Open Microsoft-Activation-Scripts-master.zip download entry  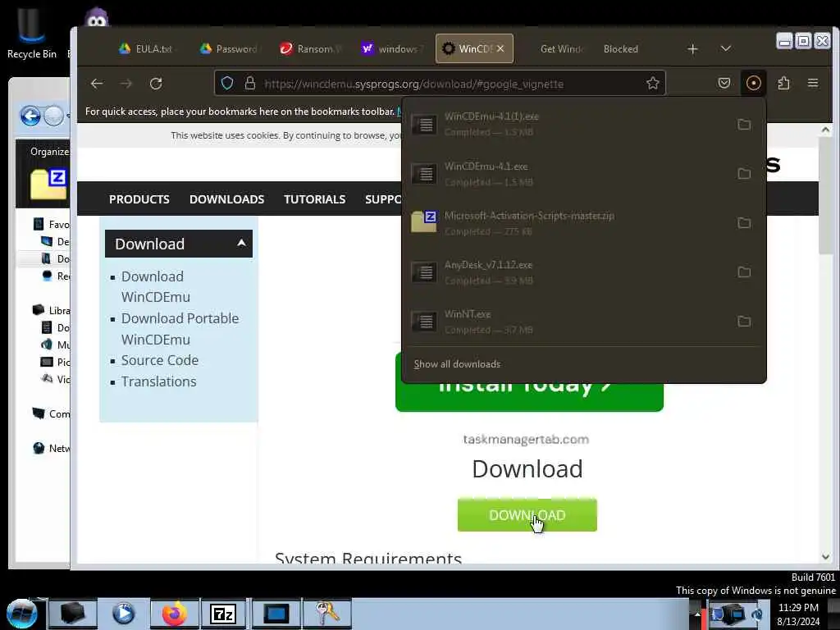click(567, 223)
